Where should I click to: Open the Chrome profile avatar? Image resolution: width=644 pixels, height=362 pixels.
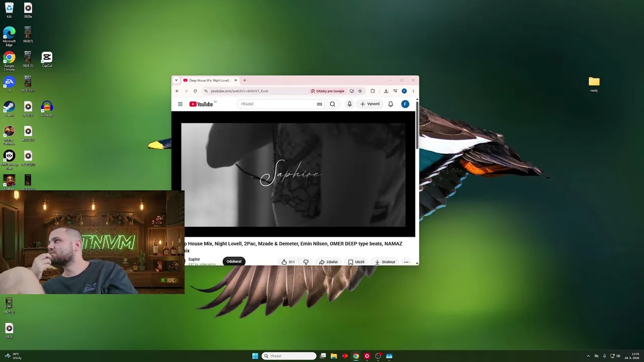404,91
